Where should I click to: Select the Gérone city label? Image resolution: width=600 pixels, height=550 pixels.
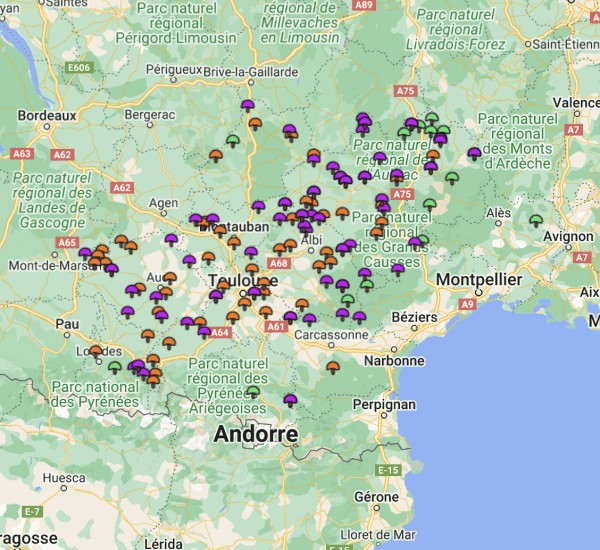coord(376,496)
